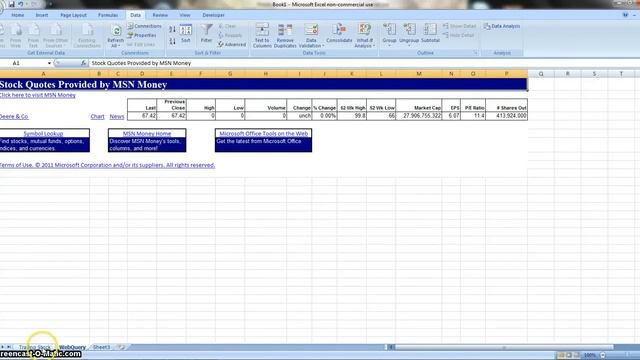Click the Save icon in quick access toolbar
The width and height of the screenshot is (640, 360).
11,4
